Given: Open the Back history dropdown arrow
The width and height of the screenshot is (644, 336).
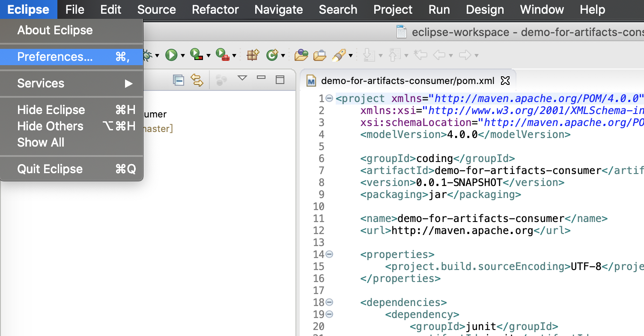Looking at the screenshot, I should coord(450,56).
